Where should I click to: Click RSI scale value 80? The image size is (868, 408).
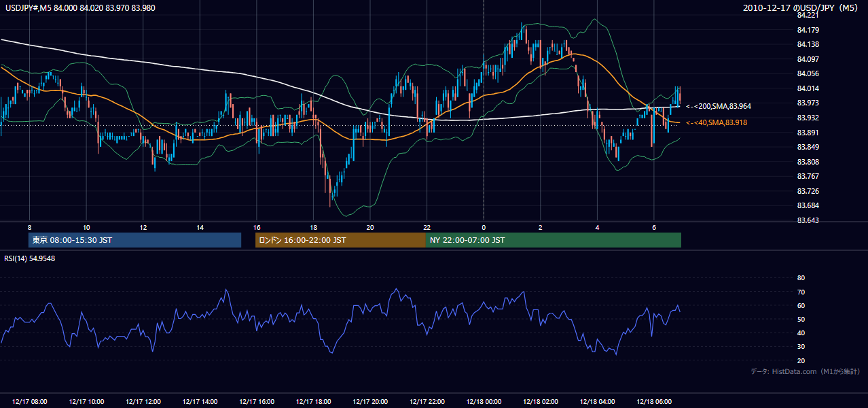(801, 278)
